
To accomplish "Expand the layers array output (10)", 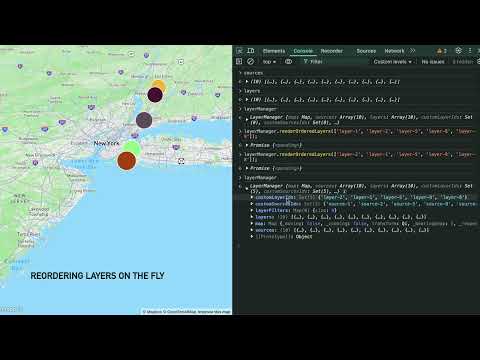I will 247,100.
